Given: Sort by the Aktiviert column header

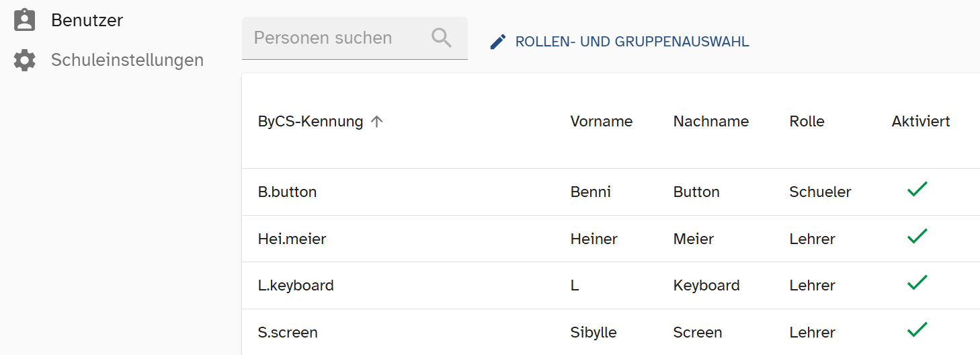Looking at the screenshot, I should [921, 122].
